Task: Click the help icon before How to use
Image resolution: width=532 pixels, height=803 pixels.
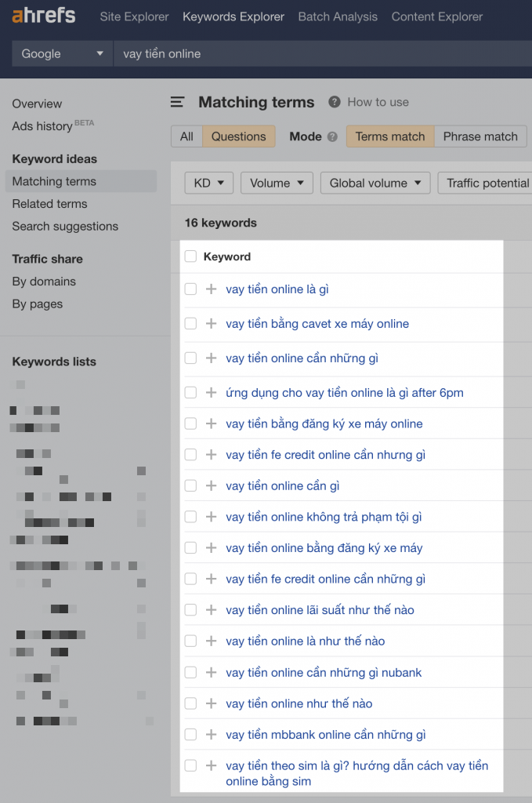Action: coord(335,102)
